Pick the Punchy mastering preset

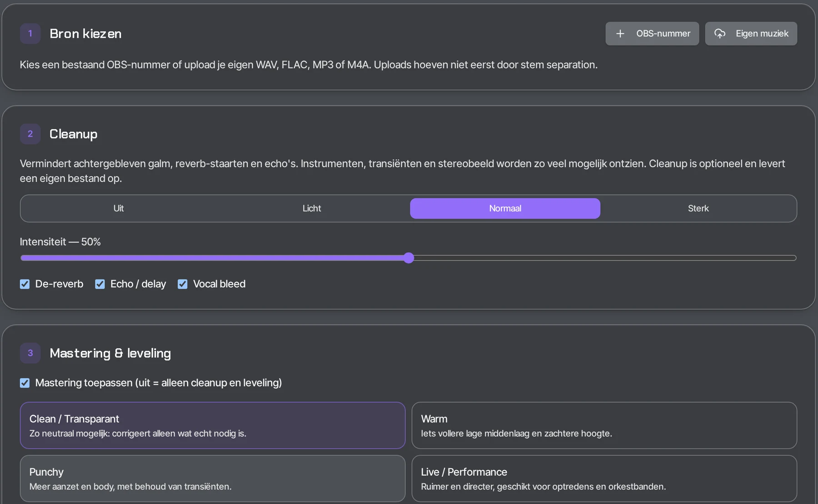coord(213,479)
